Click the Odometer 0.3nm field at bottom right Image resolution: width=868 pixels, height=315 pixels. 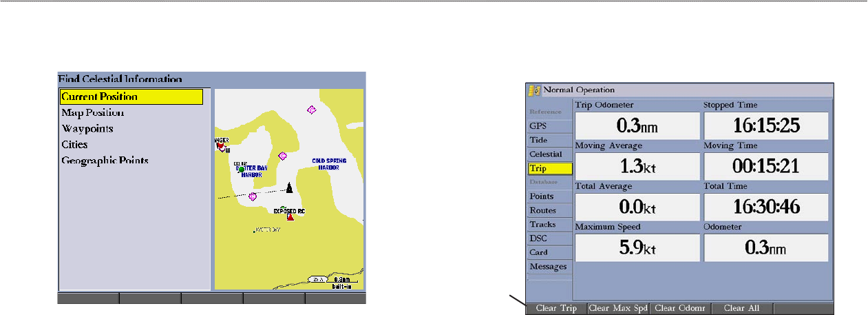(x=765, y=248)
